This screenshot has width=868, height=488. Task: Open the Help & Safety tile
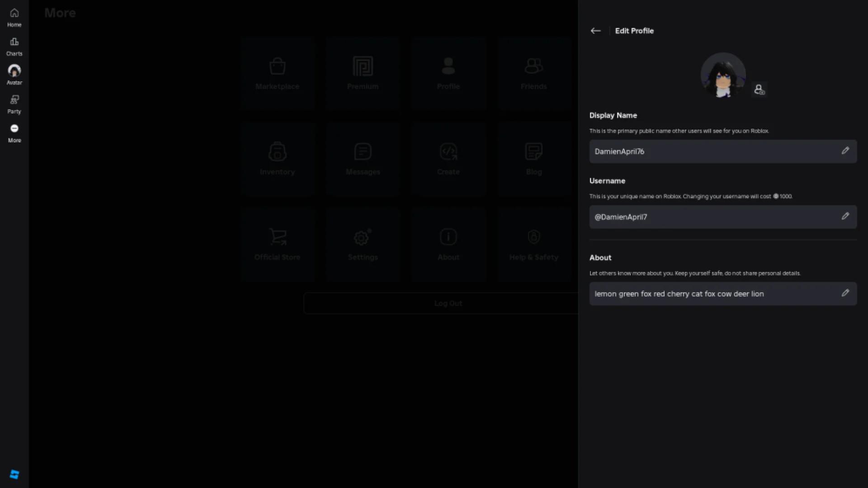click(x=533, y=244)
